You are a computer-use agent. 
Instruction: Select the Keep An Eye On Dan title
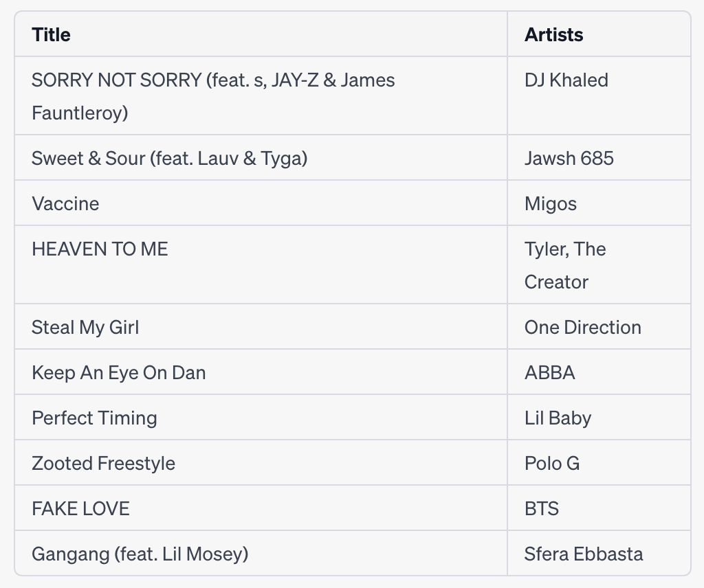point(118,372)
